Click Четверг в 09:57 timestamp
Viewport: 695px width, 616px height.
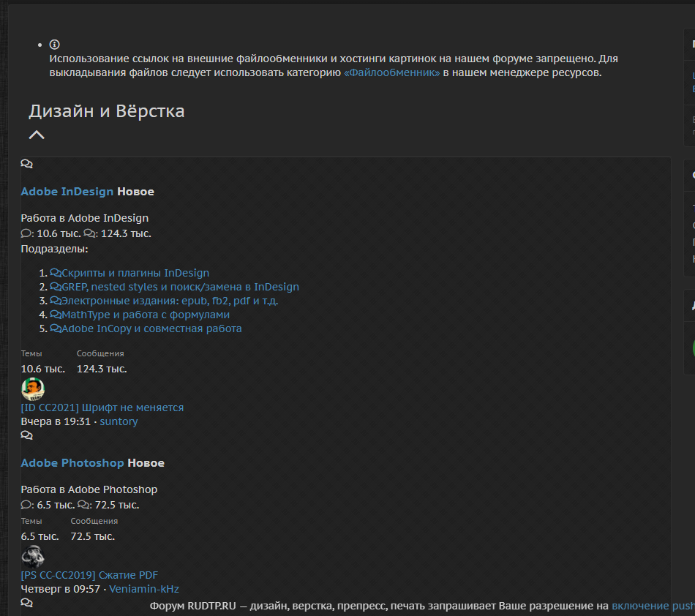click(x=60, y=589)
